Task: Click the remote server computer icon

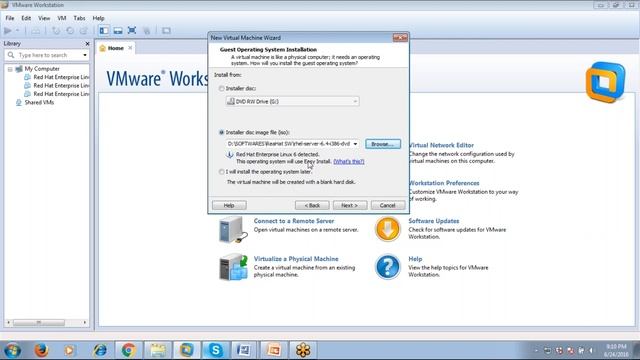Action: coord(233,229)
